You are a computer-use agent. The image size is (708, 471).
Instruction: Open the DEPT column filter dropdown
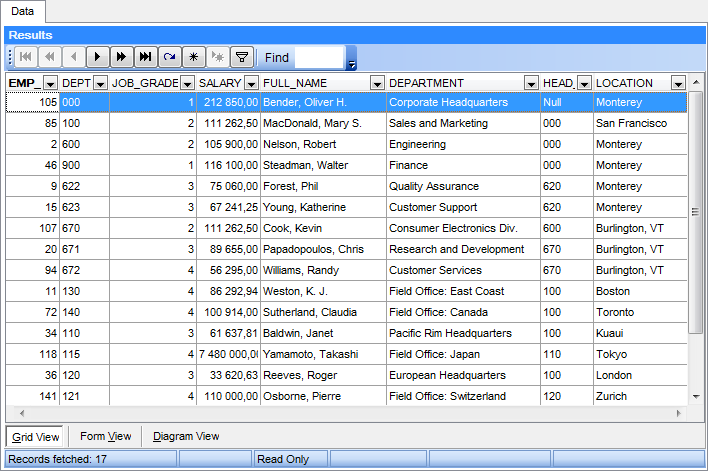pyautogui.click(x=100, y=83)
